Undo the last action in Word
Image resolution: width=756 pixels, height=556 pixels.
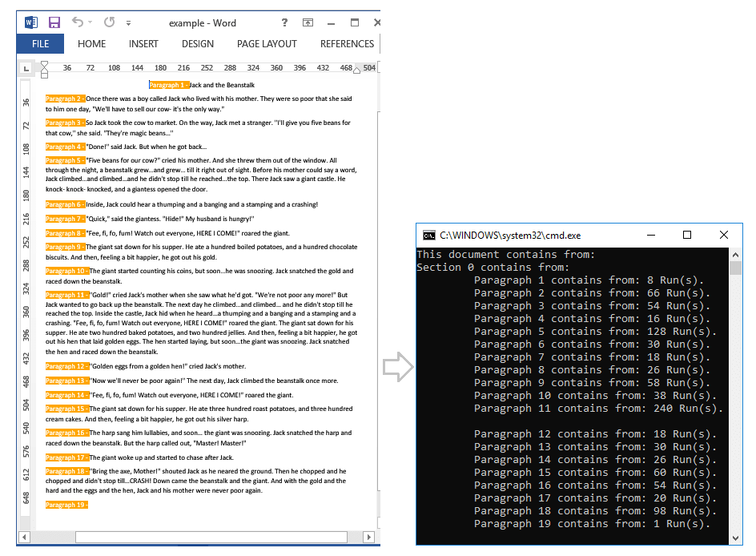click(x=78, y=22)
